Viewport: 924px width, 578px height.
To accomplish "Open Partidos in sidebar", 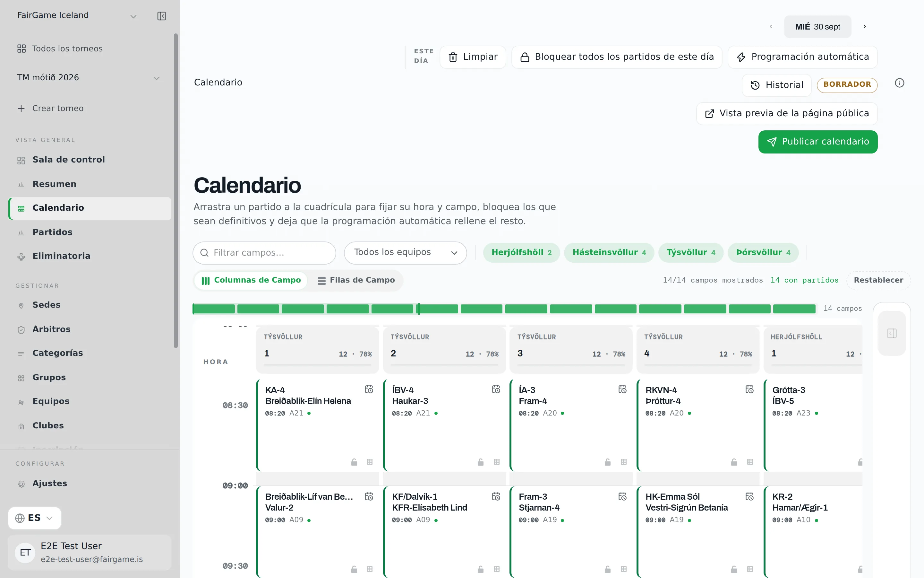I will point(90,232).
